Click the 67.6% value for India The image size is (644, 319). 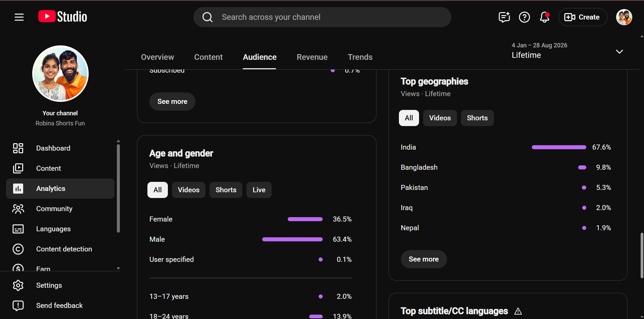(x=602, y=147)
